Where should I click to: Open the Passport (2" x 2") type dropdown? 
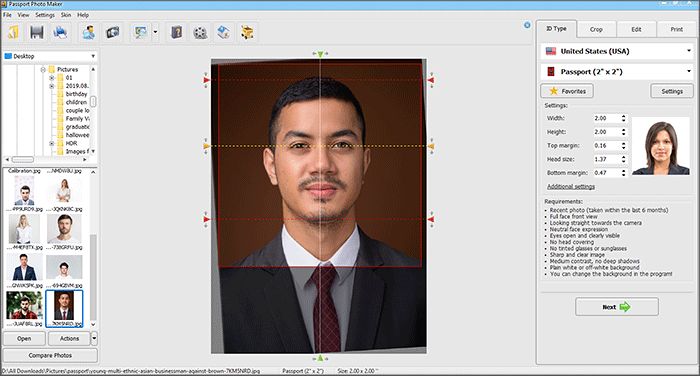click(x=617, y=71)
